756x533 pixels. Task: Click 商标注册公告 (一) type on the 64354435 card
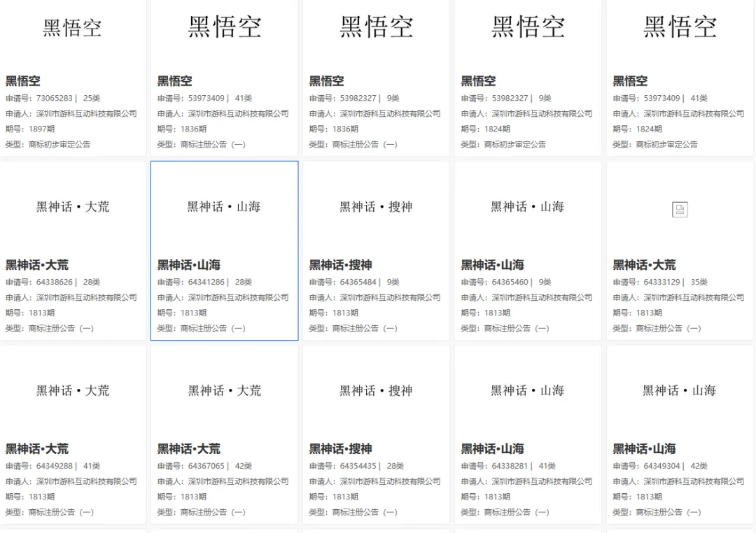[365, 512]
